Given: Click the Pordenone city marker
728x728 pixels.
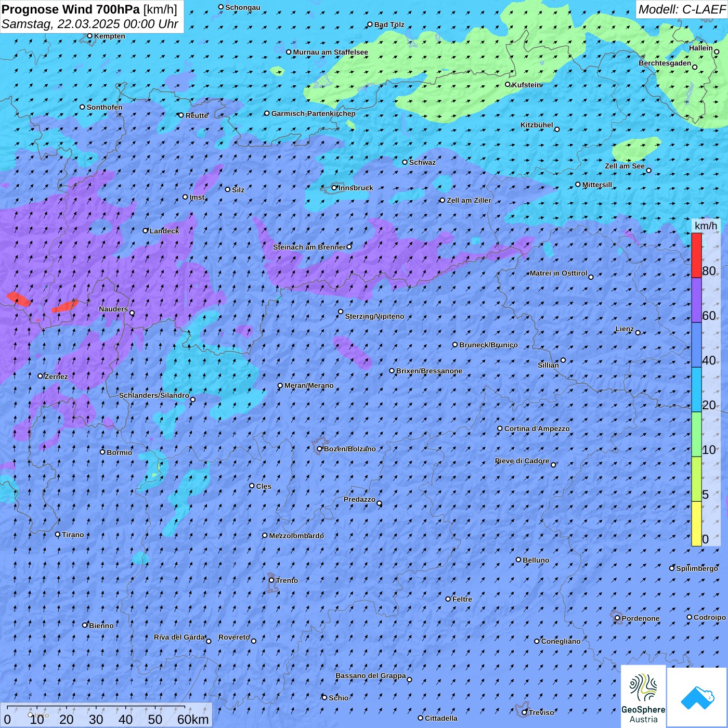Looking at the screenshot, I should (x=617, y=618).
